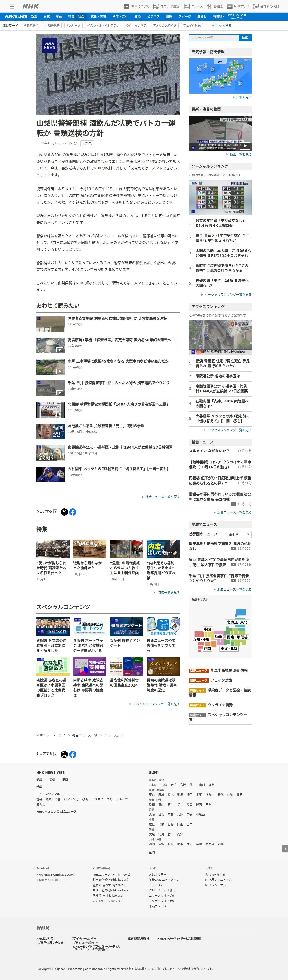
Task: Open スルメイカ なぜないか? news
Action: (209, 451)
